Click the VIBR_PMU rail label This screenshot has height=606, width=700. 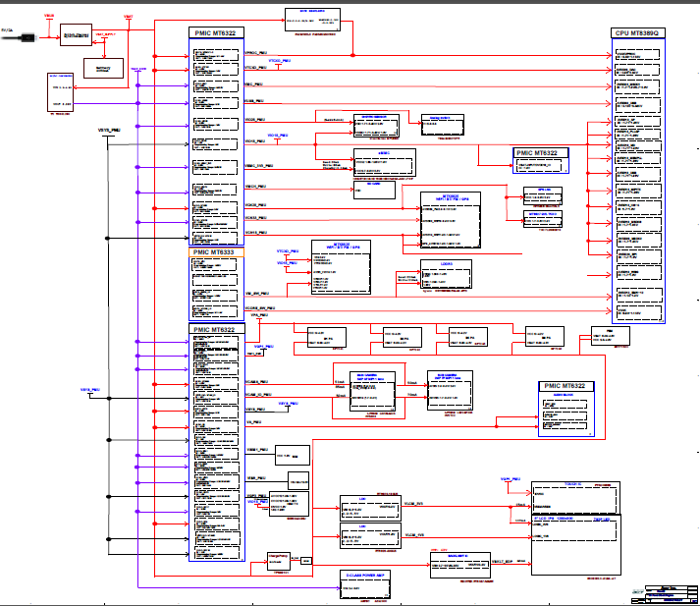[x=256, y=478]
